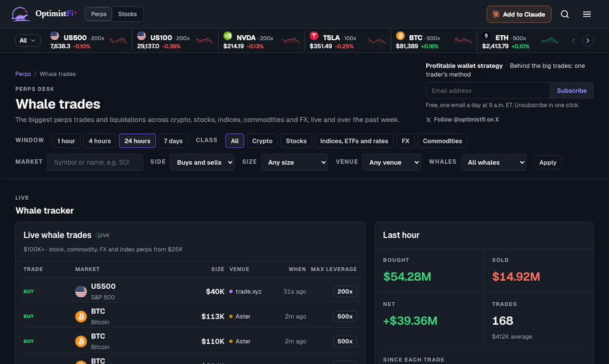The width and height of the screenshot is (609, 364).
Task: Open the Any venue dropdown
Action: point(392,162)
